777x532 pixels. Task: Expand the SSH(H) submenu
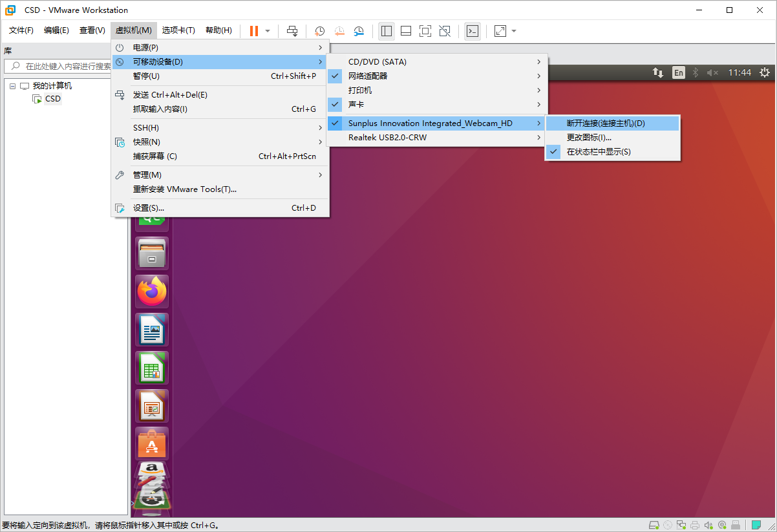click(220, 128)
